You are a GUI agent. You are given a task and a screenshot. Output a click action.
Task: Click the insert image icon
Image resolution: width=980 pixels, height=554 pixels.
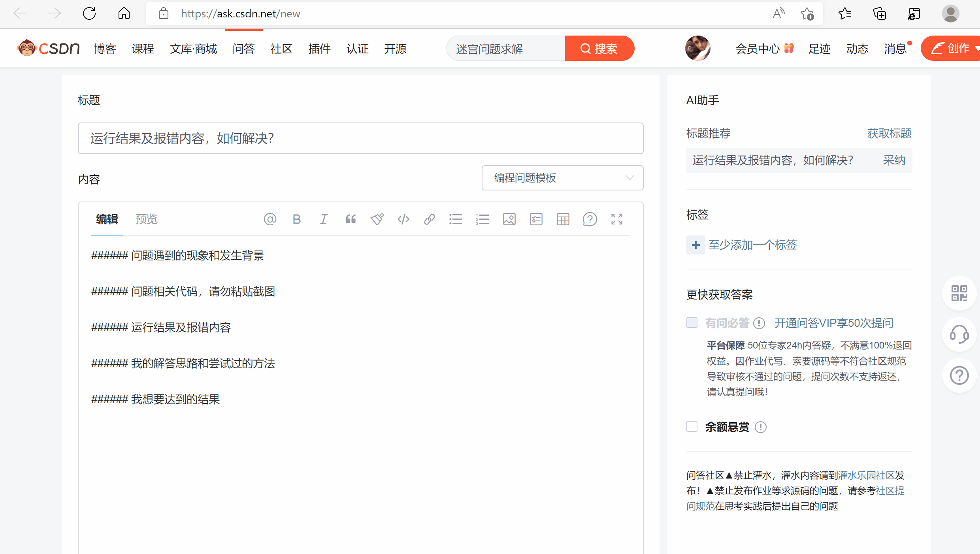(x=509, y=219)
